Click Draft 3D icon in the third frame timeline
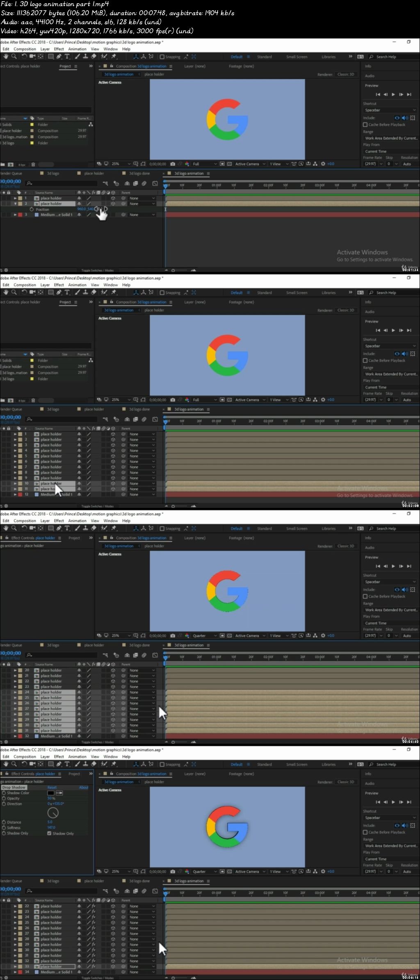 pos(116,655)
